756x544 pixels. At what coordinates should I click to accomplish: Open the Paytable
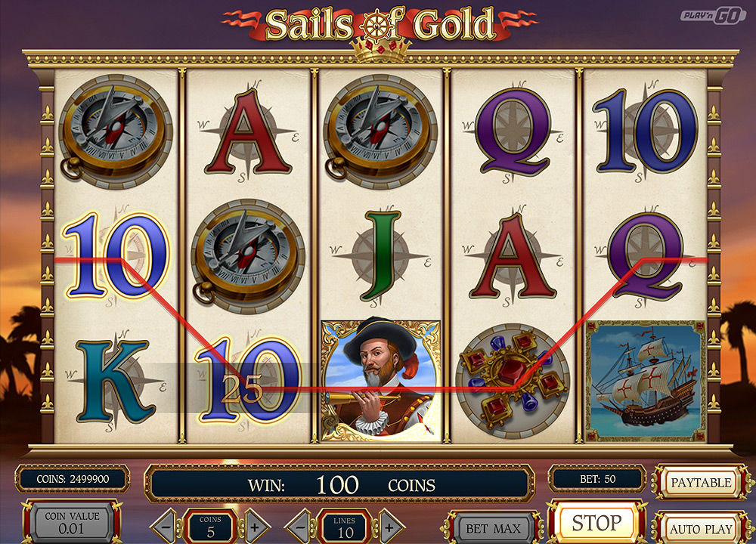coord(701,482)
